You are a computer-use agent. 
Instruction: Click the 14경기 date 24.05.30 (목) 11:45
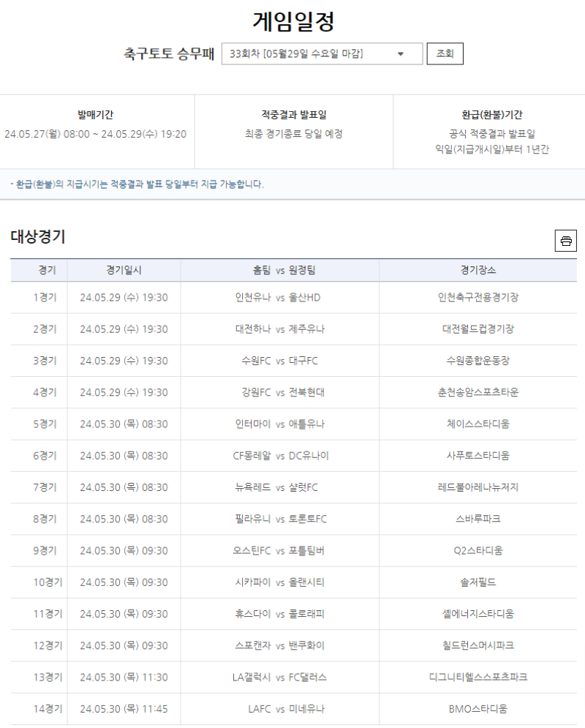[124, 709]
